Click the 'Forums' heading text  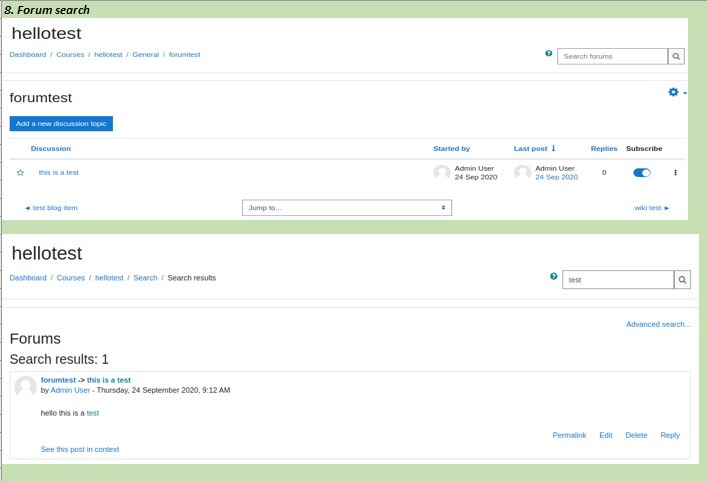35,339
